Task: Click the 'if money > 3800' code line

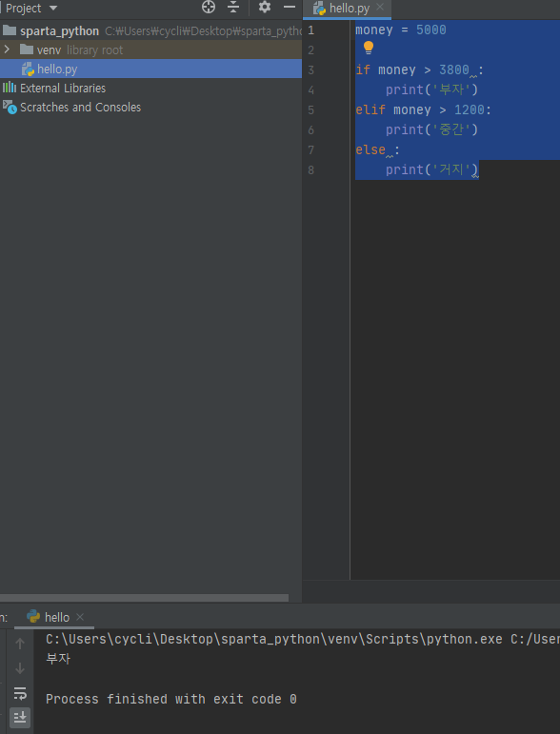Action: pyautogui.click(x=420, y=70)
